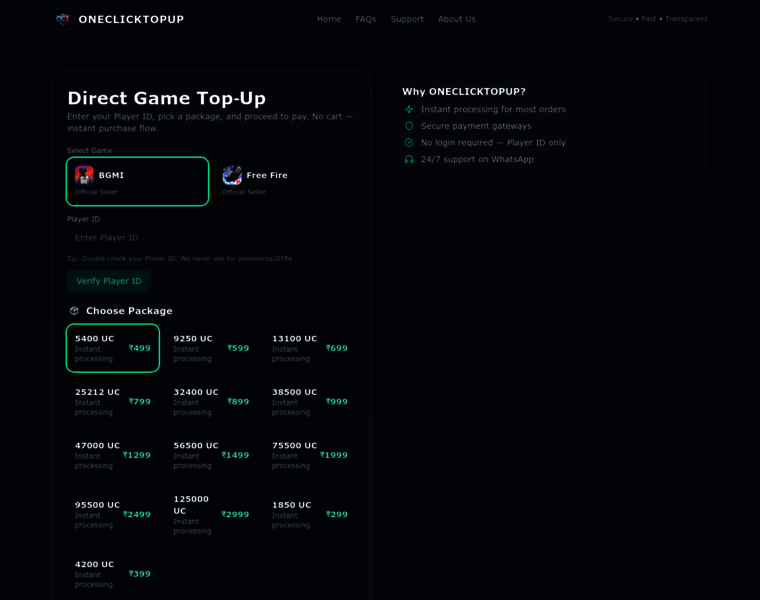Pick the 56500 UC package
Screen dimensions: 760x600
(211, 455)
